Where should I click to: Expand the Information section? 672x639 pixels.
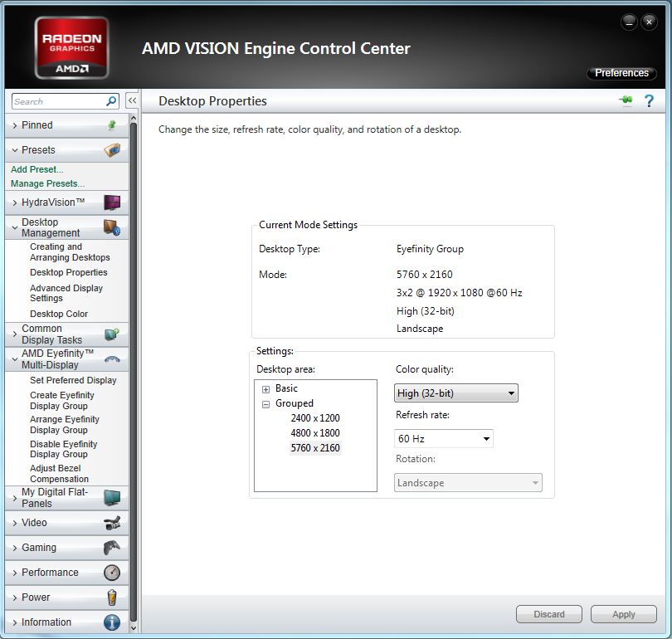pos(15,622)
